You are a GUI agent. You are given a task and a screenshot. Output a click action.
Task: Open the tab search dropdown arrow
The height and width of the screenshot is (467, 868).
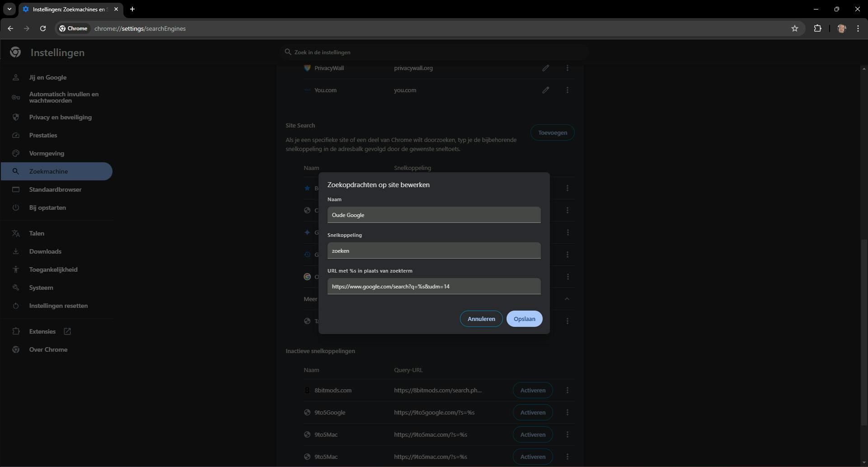[9, 9]
